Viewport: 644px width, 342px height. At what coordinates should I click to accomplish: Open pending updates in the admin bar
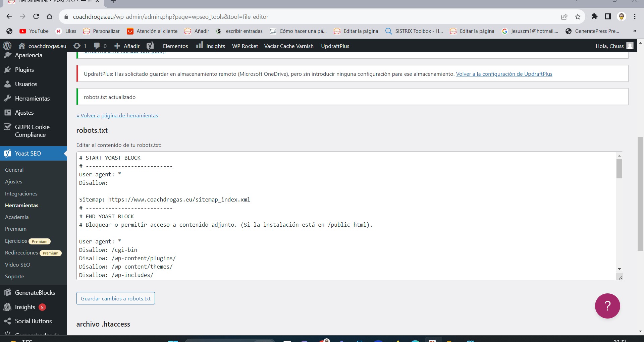[x=80, y=46]
